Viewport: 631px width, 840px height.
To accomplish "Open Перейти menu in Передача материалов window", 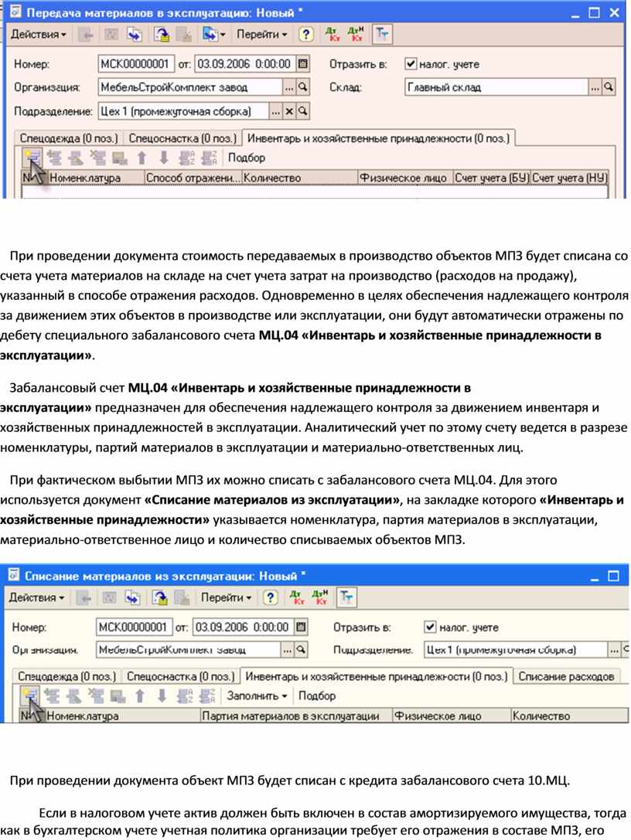I will click(261, 34).
